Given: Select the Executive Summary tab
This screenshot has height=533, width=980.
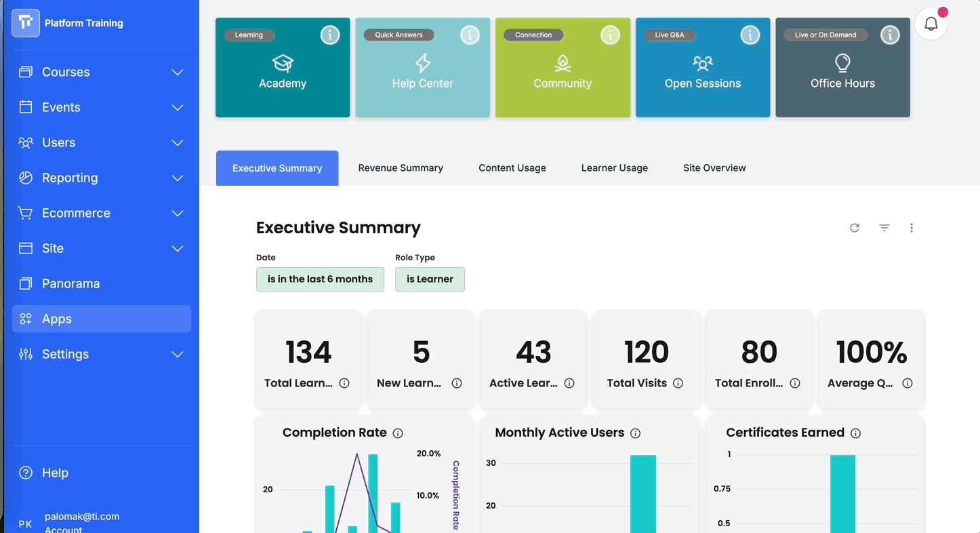Looking at the screenshot, I should (x=277, y=168).
